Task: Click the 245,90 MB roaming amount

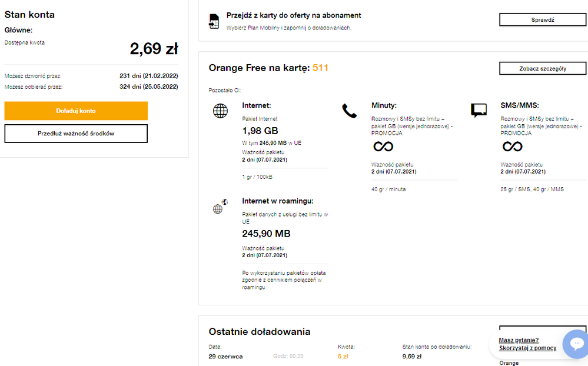Action: click(266, 234)
